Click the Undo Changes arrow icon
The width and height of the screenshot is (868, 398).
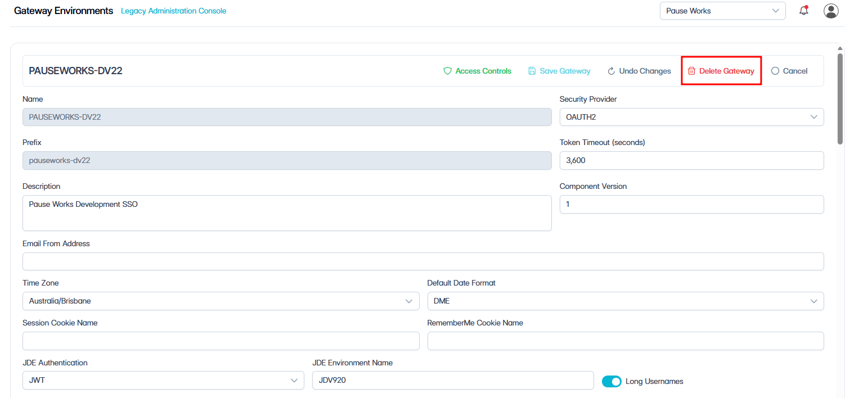tap(611, 71)
